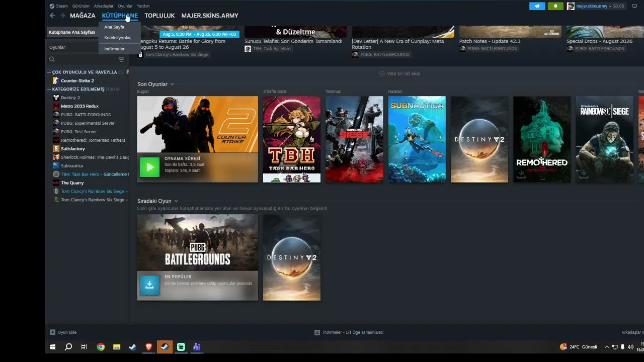This screenshot has height=362, width=644.
Task: Select Ana Sayfa from the Kütüphane dropdown
Action: pyautogui.click(x=114, y=27)
